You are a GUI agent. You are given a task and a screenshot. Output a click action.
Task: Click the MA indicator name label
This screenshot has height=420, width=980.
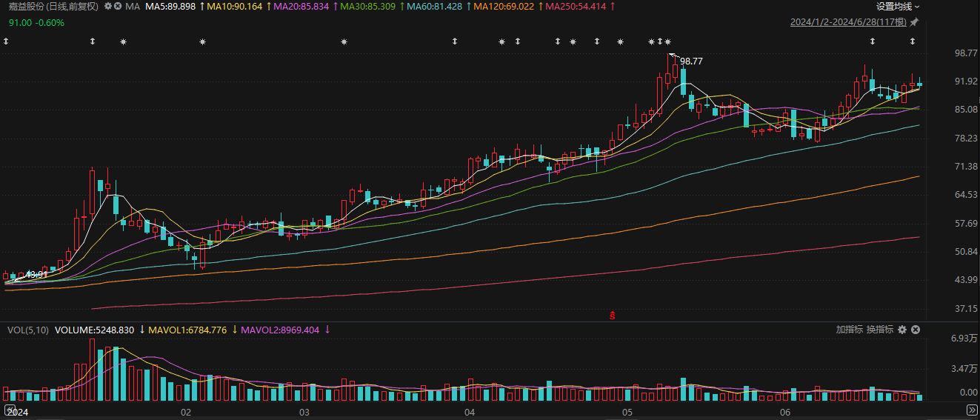click(133, 6)
